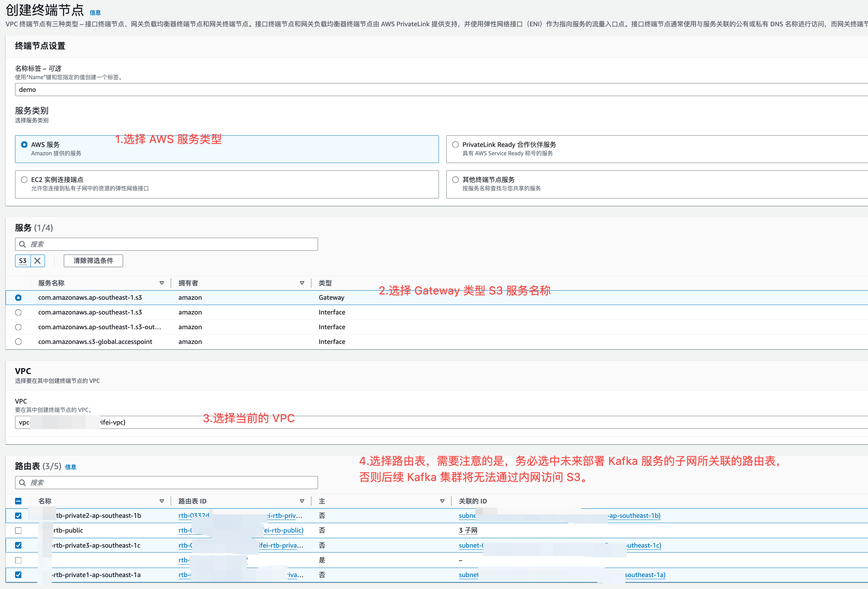Viewport: 868px width, 589px height.
Task: Sort services by 服务名称 arrow
Action: pyautogui.click(x=162, y=283)
